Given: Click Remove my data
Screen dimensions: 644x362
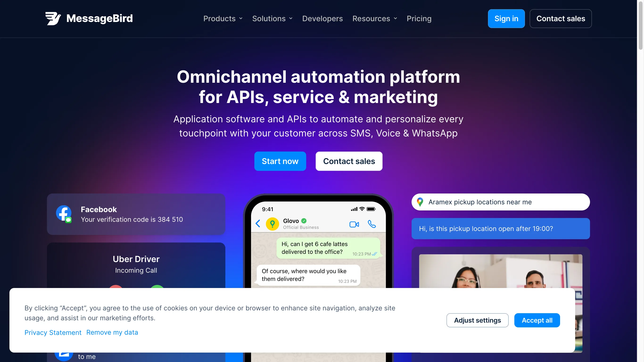Looking at the screenshot, I should [112, 333].
